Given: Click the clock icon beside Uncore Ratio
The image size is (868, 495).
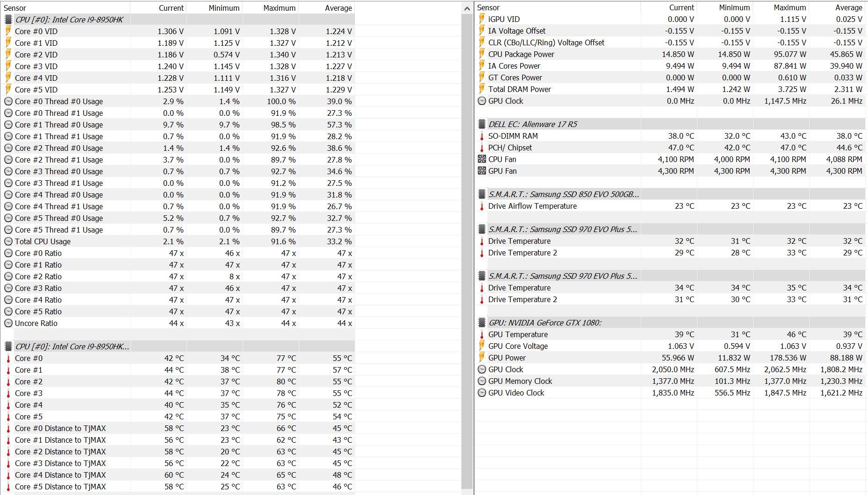Looking at the screenshot, I should (x=8, y=323).
